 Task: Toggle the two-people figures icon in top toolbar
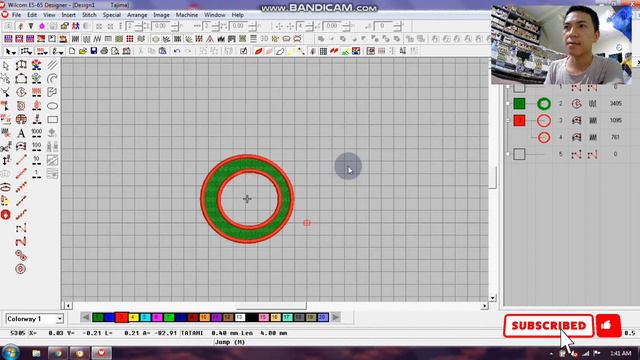coord(76,26)
